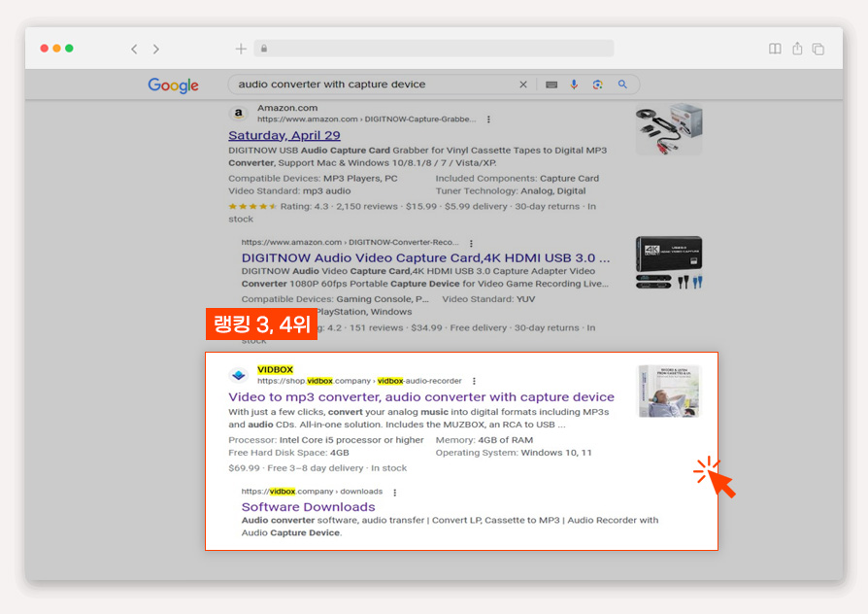Image resolution: width=868 pixels, height=614 pixels.
Task: Open options menu for vidbox.company downloads result
Action: (395, 493)
